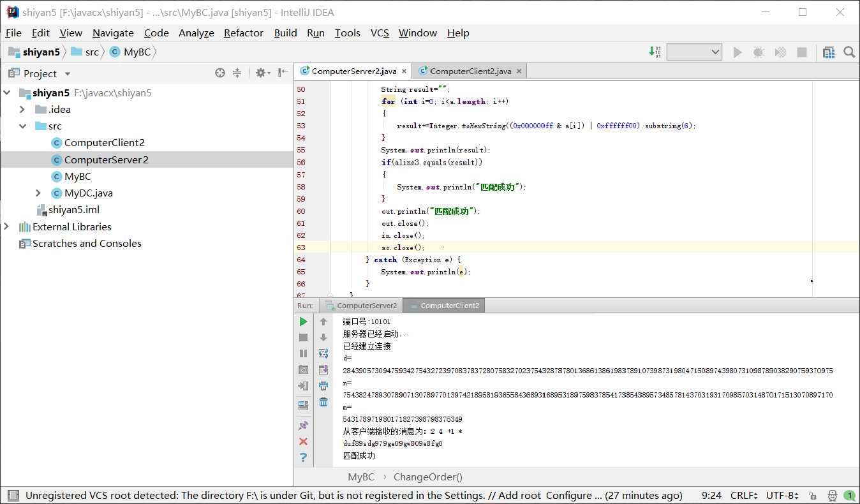
Task: Close the Run tab with the red X
Action: [x=304, y=441]
